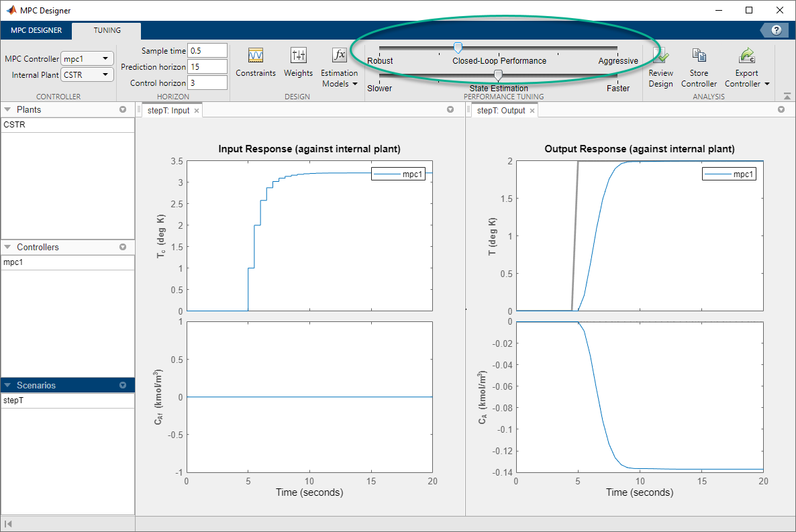Click the Scenarios panel action icon
Screen dimensions: 796x532
click(x=123, y=385)
